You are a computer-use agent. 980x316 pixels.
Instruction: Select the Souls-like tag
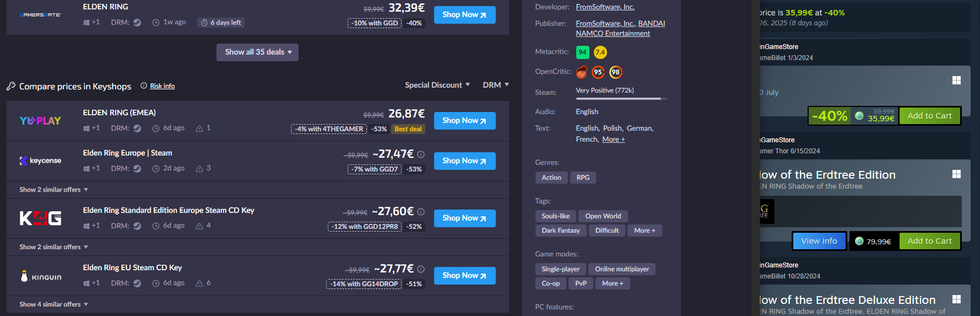tap(555, 216)
